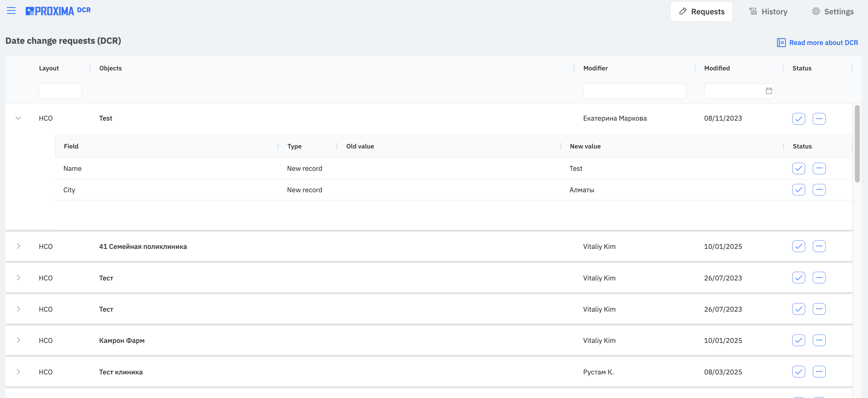Approve the Name field change
Viewport: 868px width, 398px height.
pyautogui.click(x=798, y=168)
